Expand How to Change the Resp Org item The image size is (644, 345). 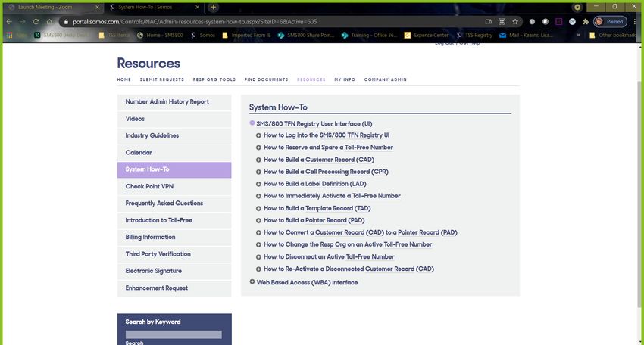pos(258,245)
